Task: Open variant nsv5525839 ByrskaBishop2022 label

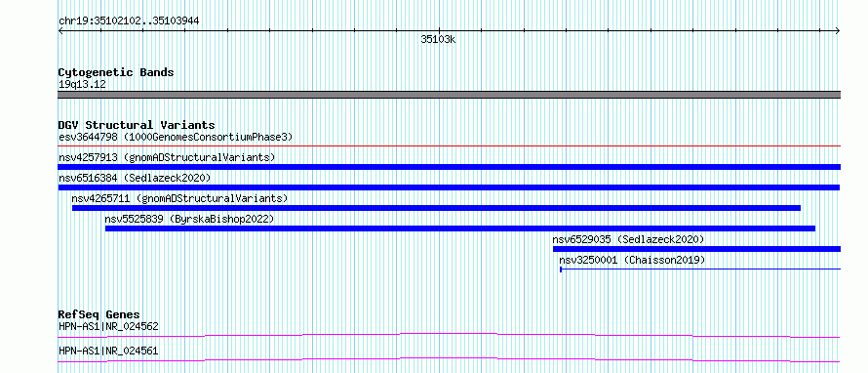Action: (x=189, y=219)
